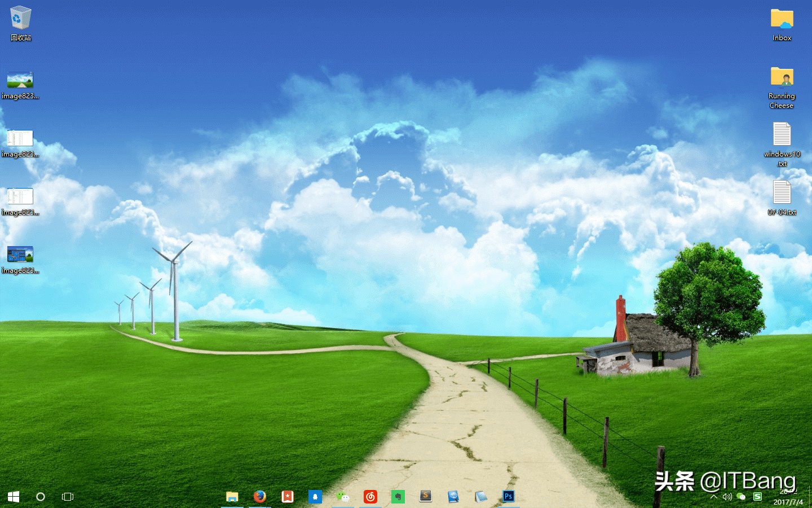Open QQ from the taskbar

(x=316, y=497)
